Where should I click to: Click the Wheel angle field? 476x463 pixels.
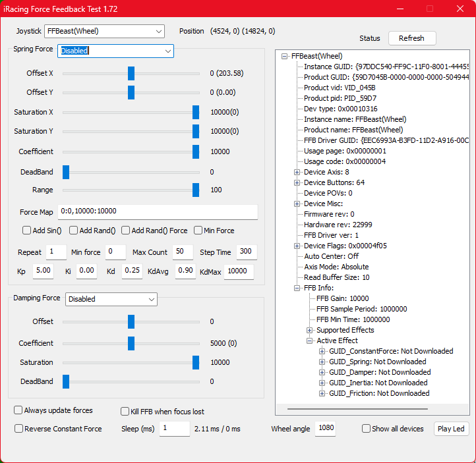point(326,429)
